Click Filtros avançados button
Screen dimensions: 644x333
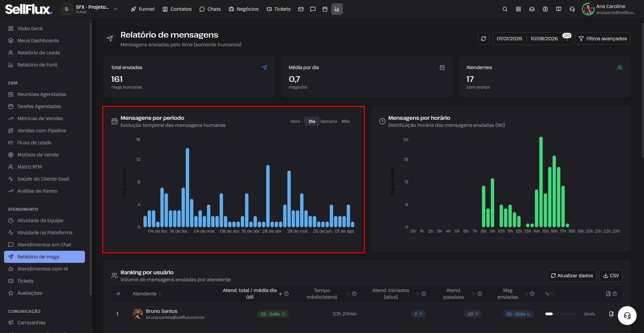pyautogui.click(x=603, y=39)
